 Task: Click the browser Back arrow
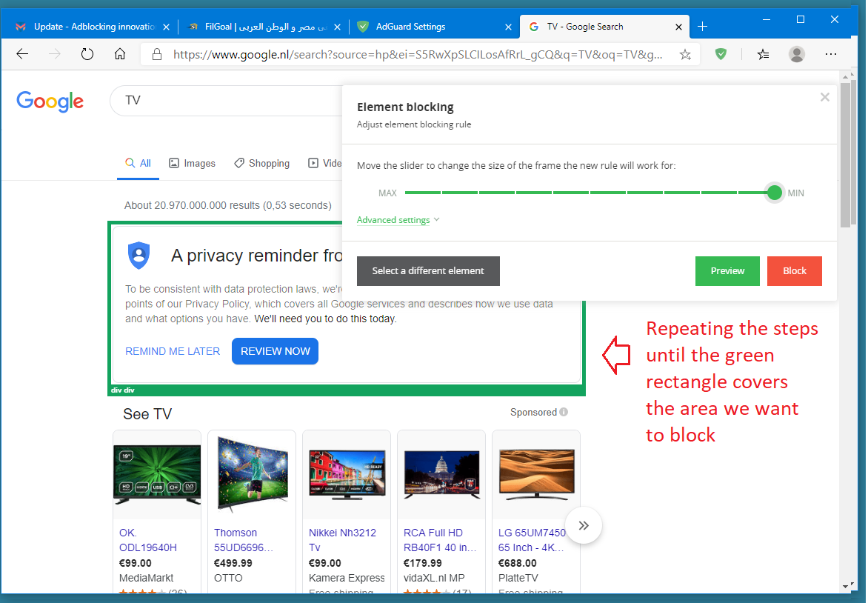click(22, 54)
